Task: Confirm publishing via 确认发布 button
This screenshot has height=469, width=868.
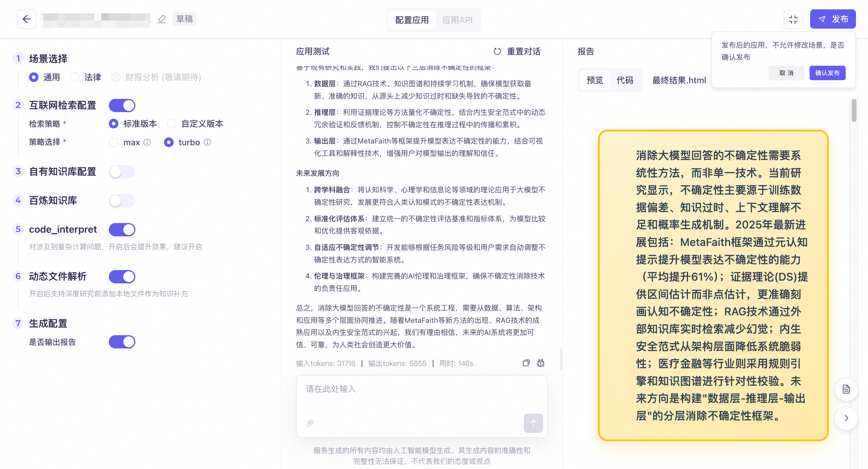Action: coord(827,73)
